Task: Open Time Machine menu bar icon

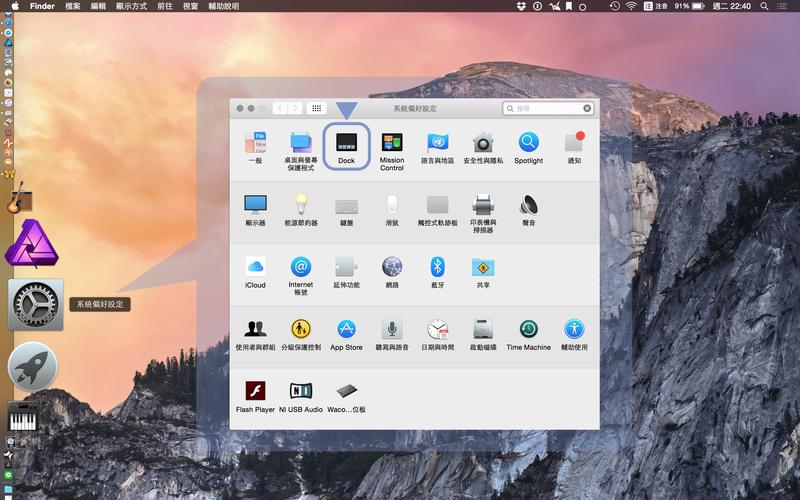Action: [615, 6]
